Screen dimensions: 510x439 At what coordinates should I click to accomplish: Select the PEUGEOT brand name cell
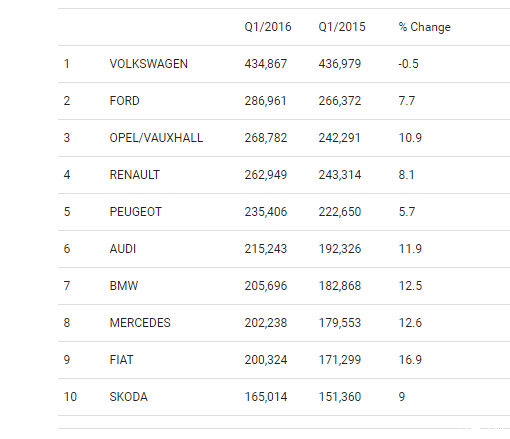tap(136, 212)
